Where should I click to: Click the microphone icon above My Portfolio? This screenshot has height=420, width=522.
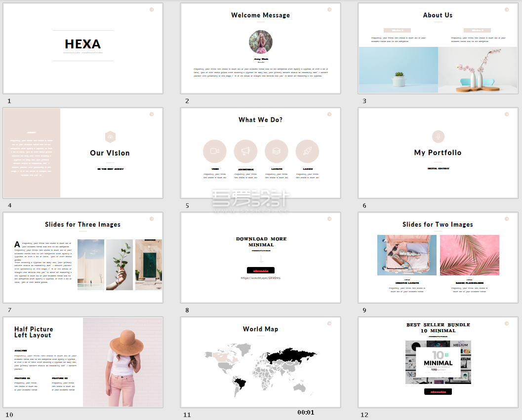tap(438, 137)
